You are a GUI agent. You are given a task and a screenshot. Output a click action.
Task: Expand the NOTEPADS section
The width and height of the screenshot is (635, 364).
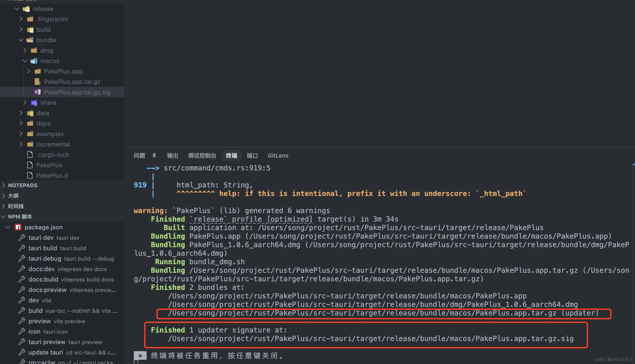tap(23, 185)
